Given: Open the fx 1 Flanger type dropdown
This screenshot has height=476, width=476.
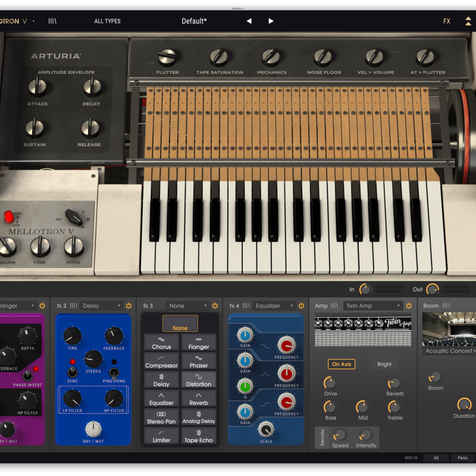Looking at the screenshot, I should pos(18,306).
